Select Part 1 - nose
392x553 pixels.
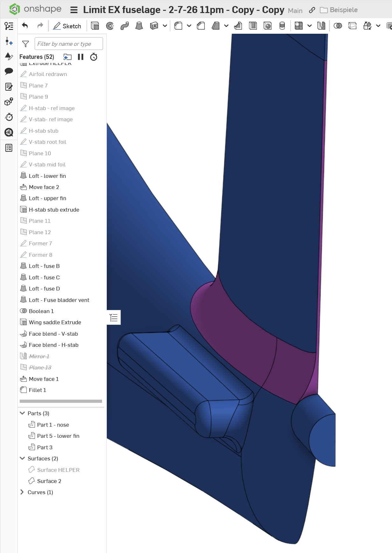point(53,425)
